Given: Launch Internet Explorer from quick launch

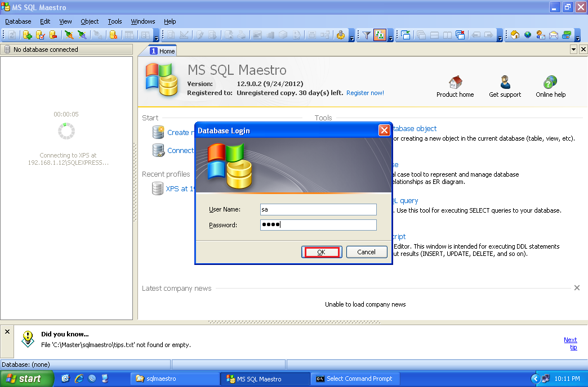Looking at the screenshot, I should [x=79, y=379].
